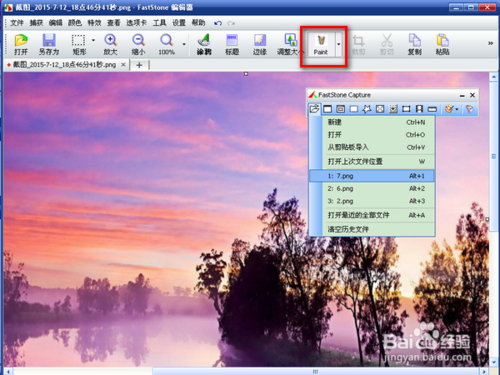The width and height of the screenshot is (500, 375).
Task: Click screen recorder film icon in Capture panel
Action: pos(419,109)
